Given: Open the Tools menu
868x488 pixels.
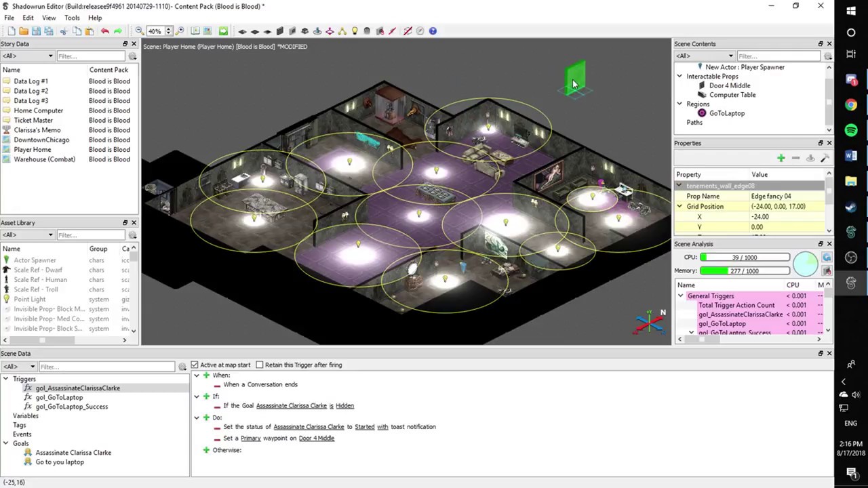Looking at the screenshot, I should click(x=72, y=18).
